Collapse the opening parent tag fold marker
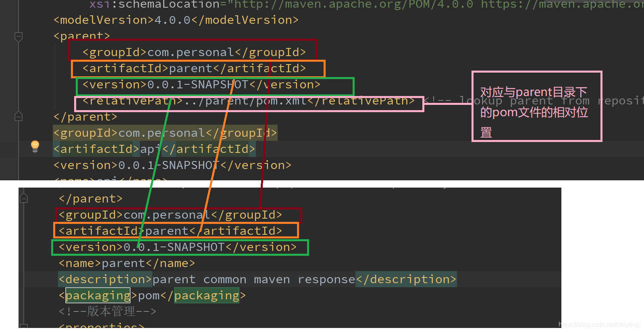 tap(19, 37)
